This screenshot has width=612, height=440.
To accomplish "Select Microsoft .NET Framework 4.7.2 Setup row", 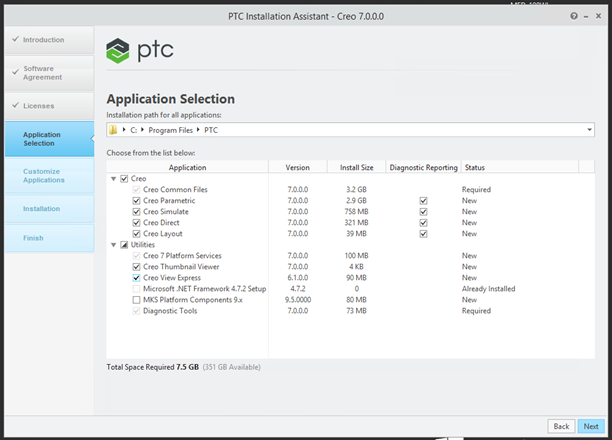I will pos(350,289).
